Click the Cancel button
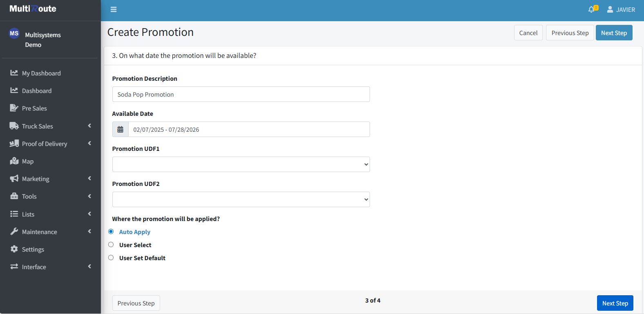The image size is (644, 314). (528, 33)
